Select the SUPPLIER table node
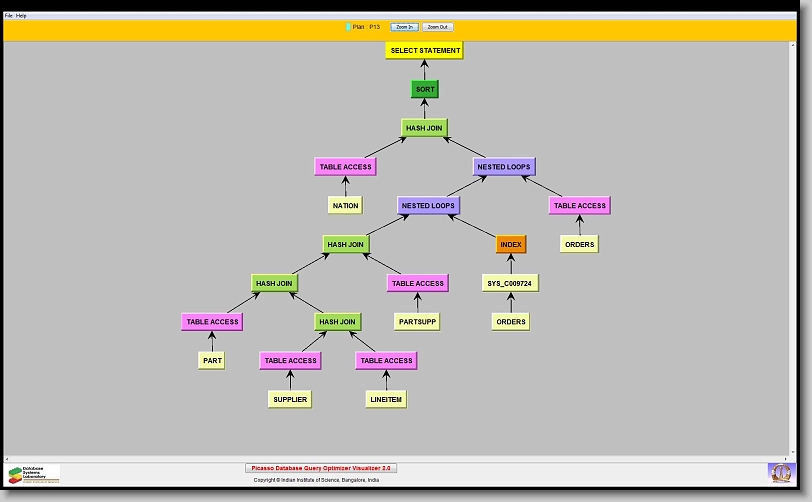The width and height of the screenshot is (812, 502). [x=290, y=399]
